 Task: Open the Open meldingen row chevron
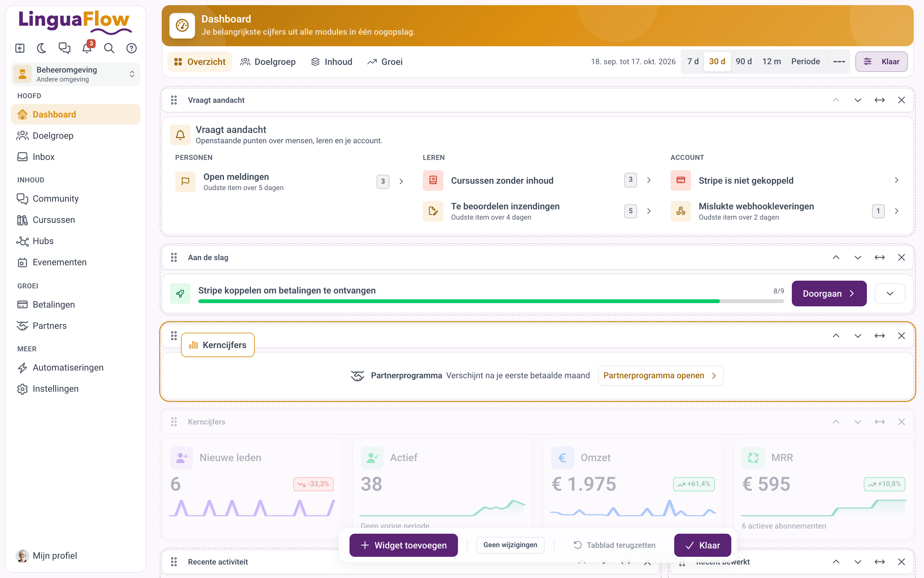coord(401,181)
